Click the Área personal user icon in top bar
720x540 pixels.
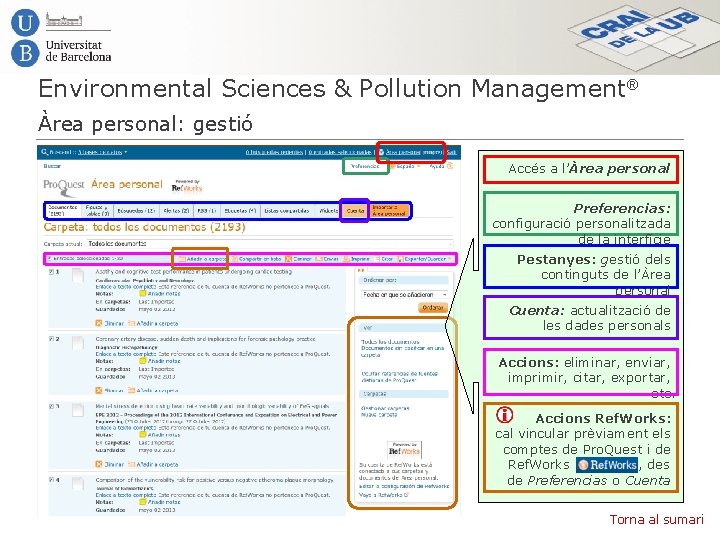coord(381,152)
